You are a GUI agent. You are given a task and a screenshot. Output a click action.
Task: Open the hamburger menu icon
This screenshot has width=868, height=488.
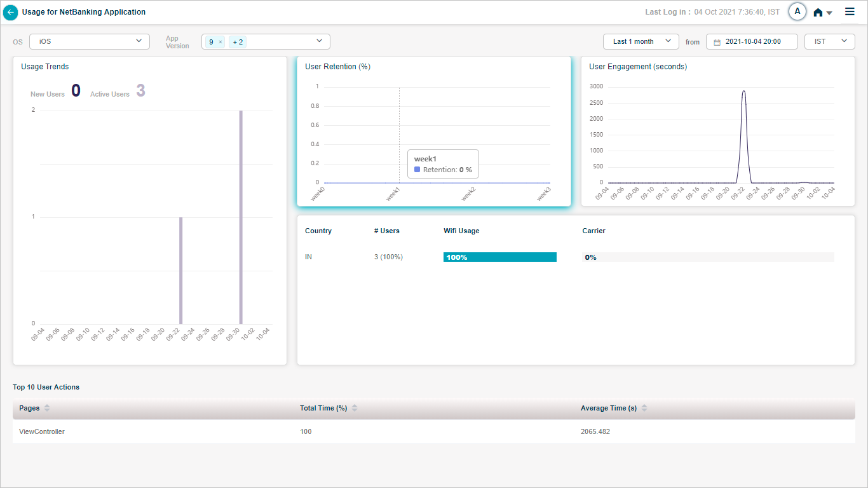coord(850,11)
